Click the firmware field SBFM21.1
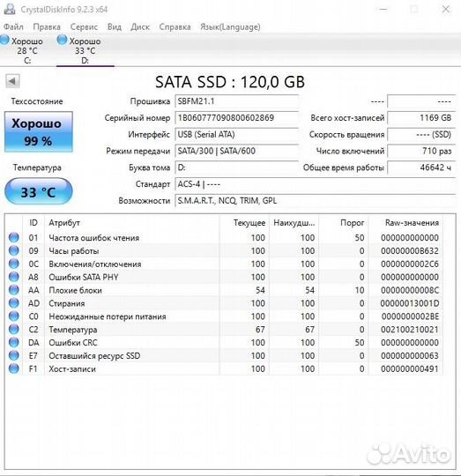This screenshot has width=461, height=476. click(237, 101)
